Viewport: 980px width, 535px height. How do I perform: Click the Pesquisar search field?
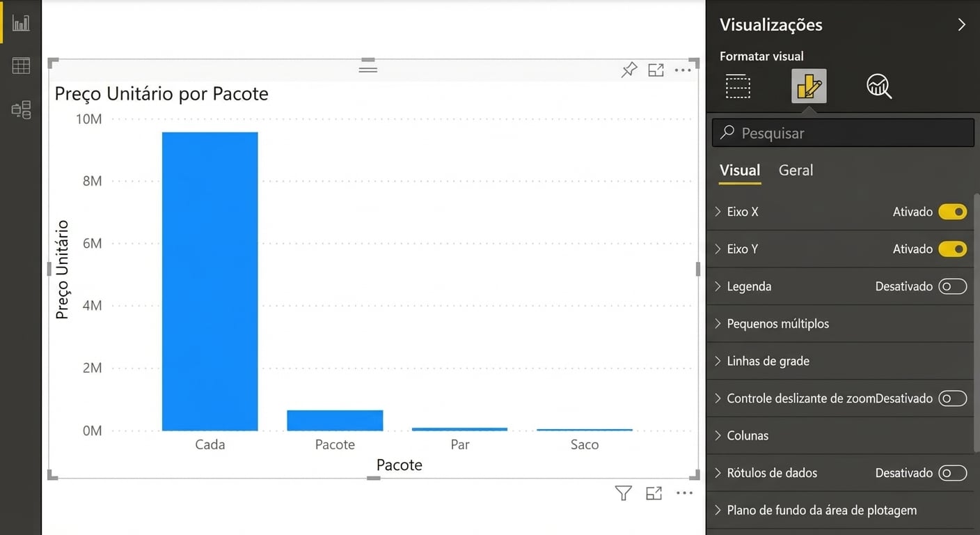click(x=842, y=132)
